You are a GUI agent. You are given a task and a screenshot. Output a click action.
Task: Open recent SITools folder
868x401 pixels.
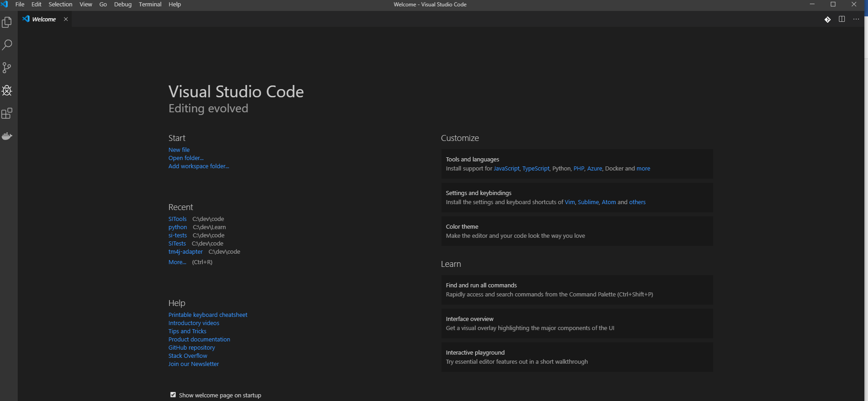pyautogui.click(x=177, y=219)
